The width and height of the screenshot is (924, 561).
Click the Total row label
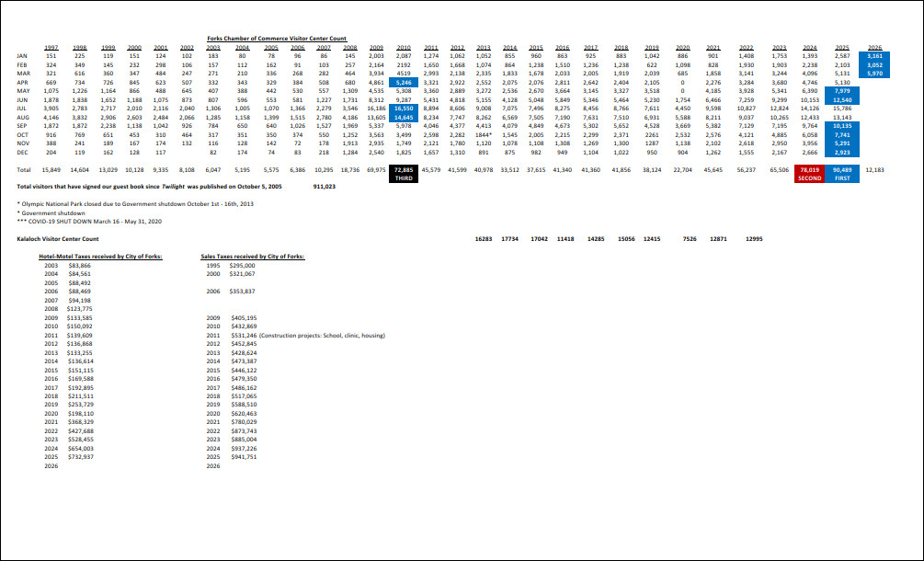[24, 170]
